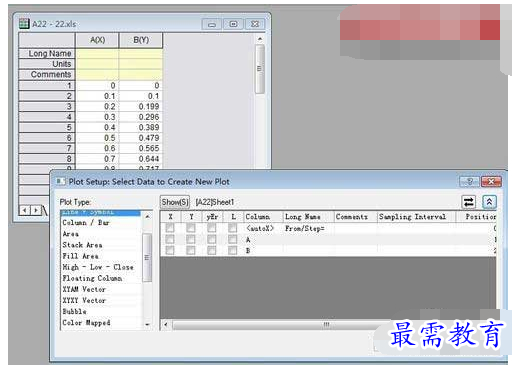512x366 pixels.
Task: Set column B as X
Action: [x=170, y=250]
